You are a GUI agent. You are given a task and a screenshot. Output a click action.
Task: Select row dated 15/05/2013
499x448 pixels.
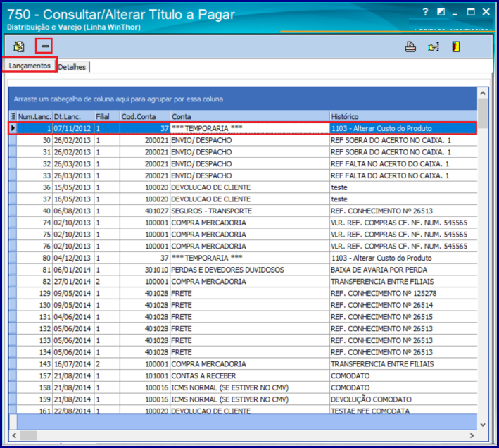pyautogui.click(x=244, y=187)
